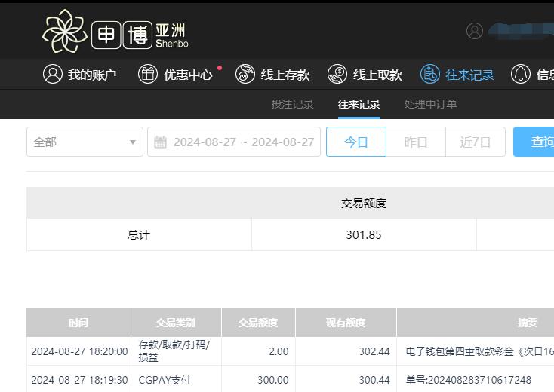
Task: Switch to 投注记录 tab
Action: (293, 104)
